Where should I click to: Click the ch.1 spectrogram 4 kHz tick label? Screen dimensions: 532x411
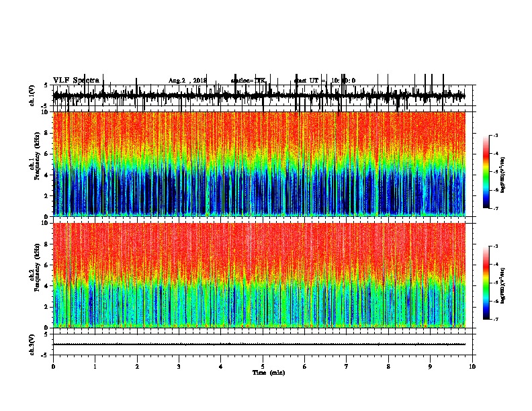pyautogui.click(x=47, y=175)
